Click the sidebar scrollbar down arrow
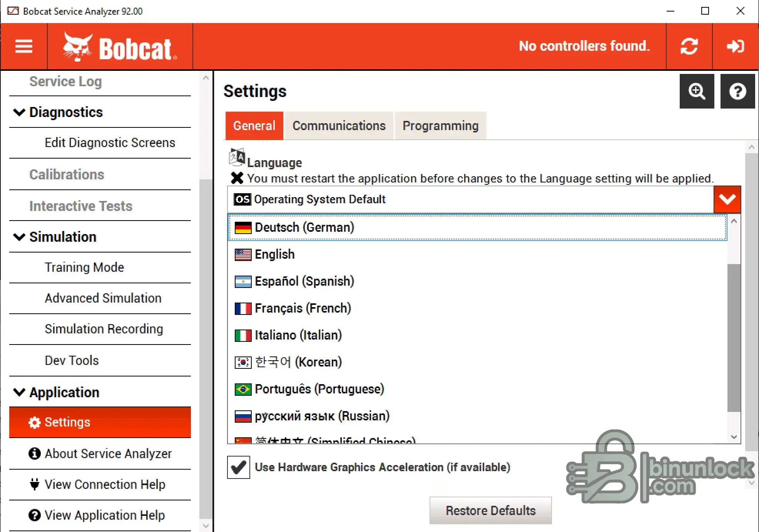 [206, 525]
